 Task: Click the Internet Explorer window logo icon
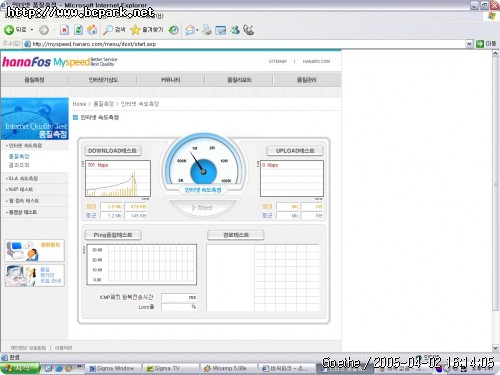tap(492, 16)
